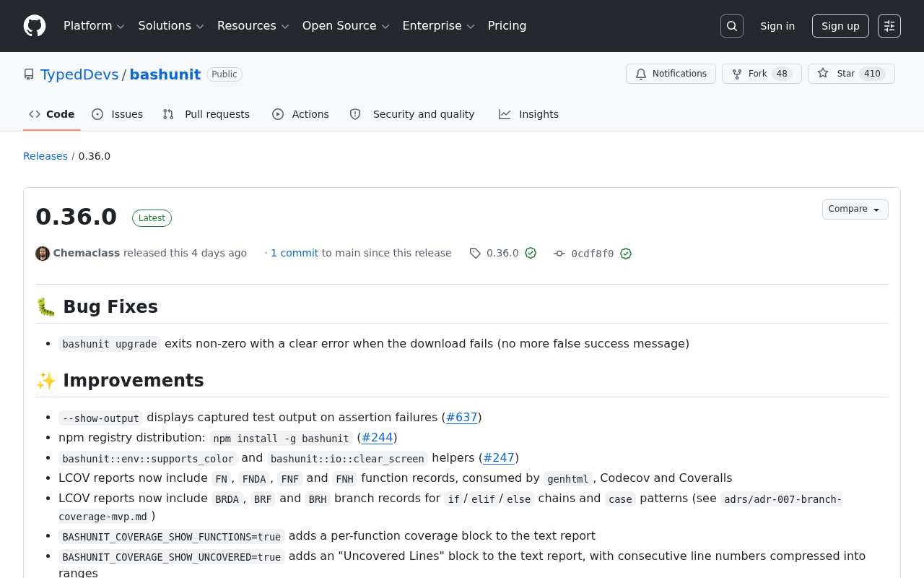The image size is (924, 578).
Task: Open the Insights tab
Action: click(528, 114)
